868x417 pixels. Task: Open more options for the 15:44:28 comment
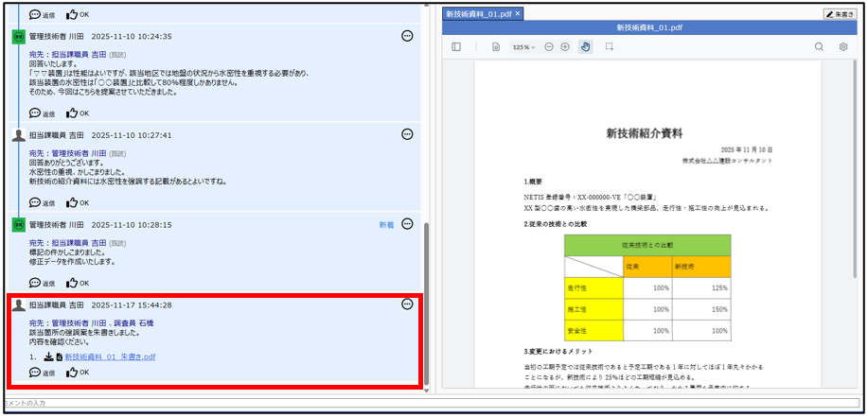point(407,304)
